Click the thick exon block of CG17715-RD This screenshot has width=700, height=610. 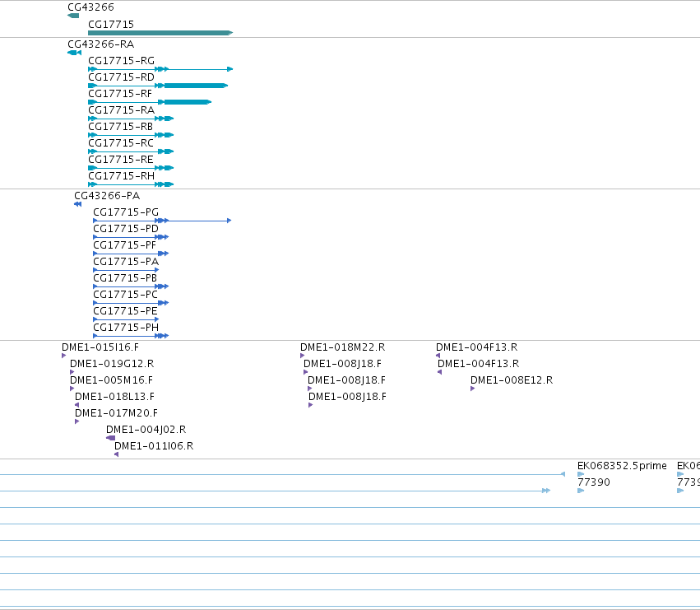pyautogui.click(x=195, y=86)
